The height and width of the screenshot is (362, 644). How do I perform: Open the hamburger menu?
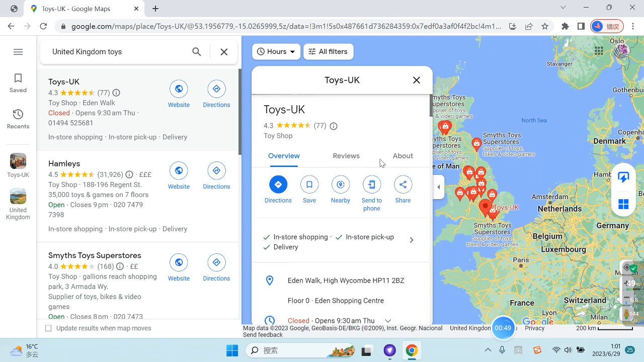18,52
